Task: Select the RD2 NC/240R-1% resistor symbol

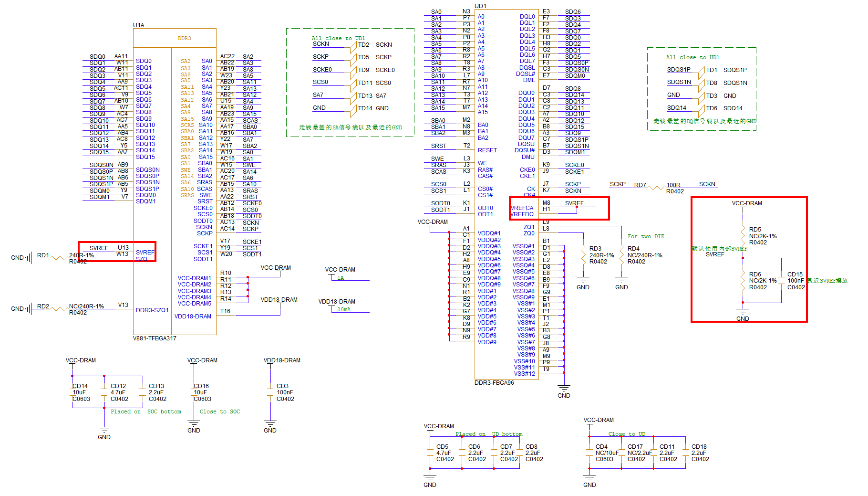Action: click(59, 309)
